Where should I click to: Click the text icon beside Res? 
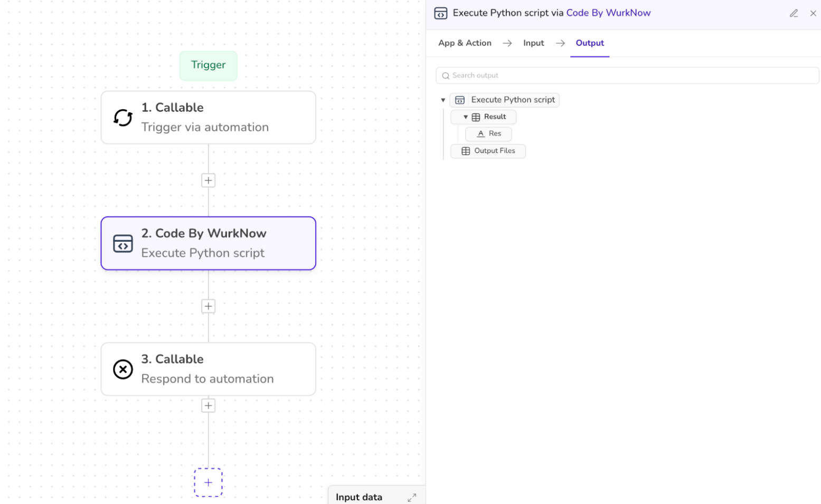(x=480, y=134)
